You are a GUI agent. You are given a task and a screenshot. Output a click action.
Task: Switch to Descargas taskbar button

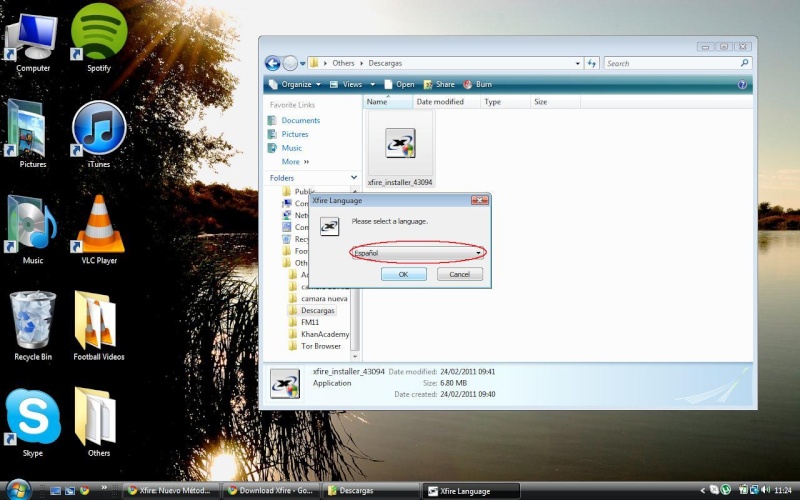coord(372,490)
